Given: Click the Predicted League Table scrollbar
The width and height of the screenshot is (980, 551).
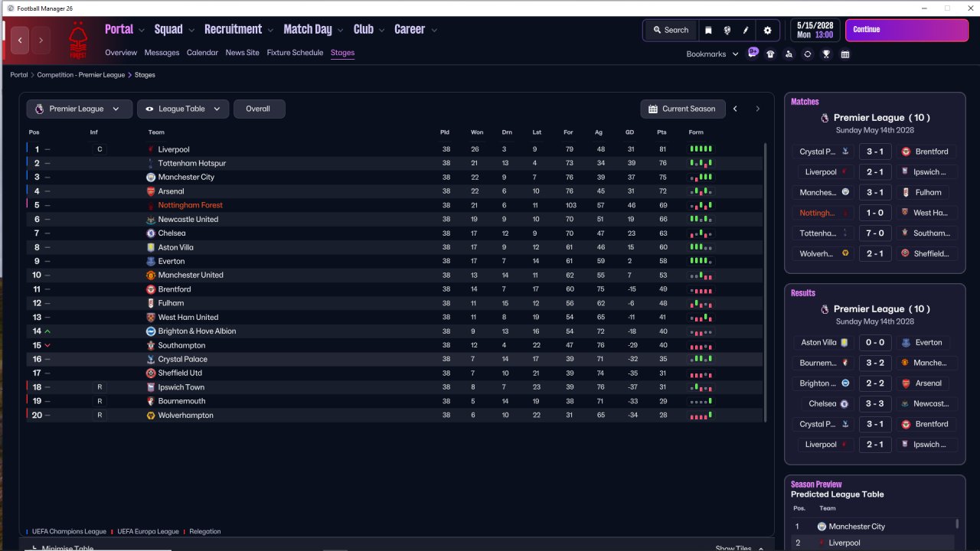Looking at the screenshot, I should [957, 523].
